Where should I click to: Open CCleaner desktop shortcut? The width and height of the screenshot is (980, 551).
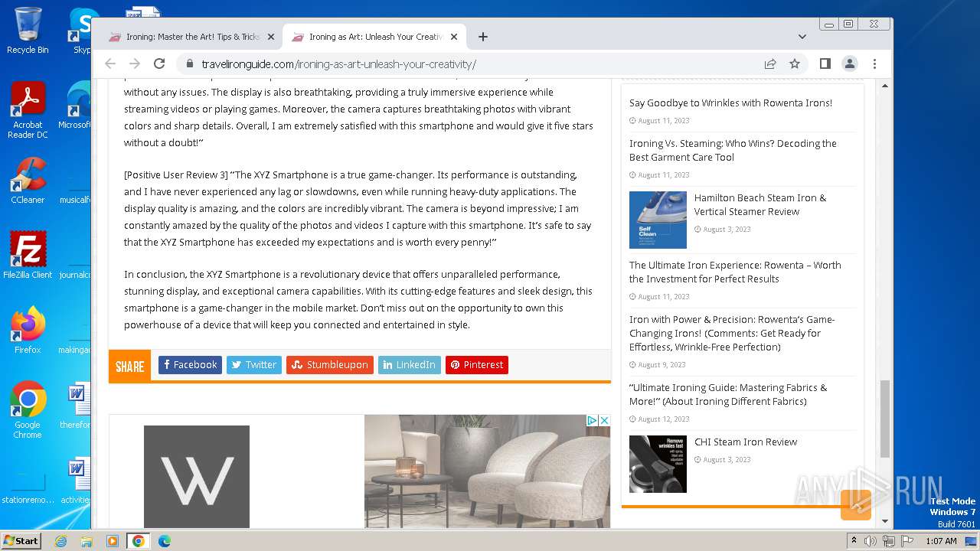pos(28,181)
